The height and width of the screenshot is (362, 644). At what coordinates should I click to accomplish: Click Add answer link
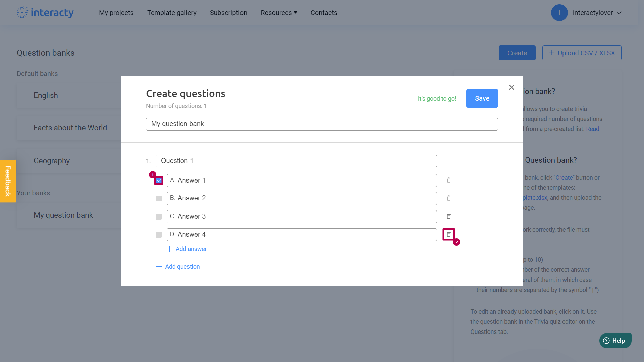[x=187, y=249]
